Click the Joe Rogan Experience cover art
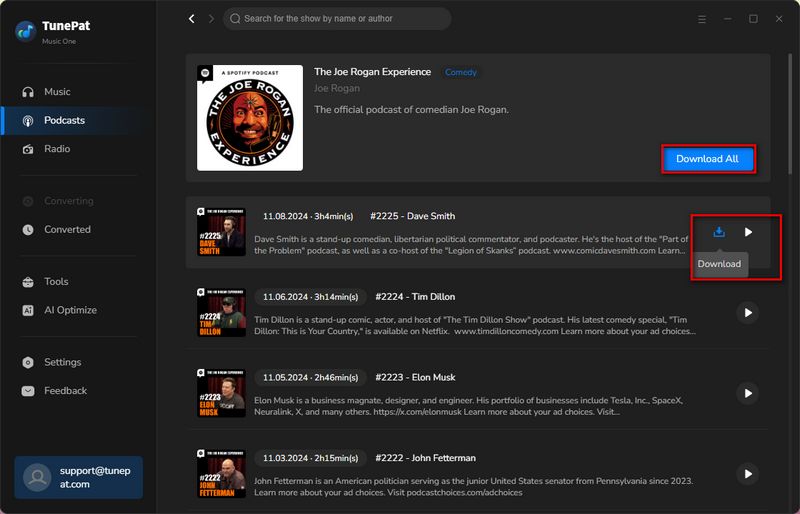The image size is (800, 514). pos(249,118)
